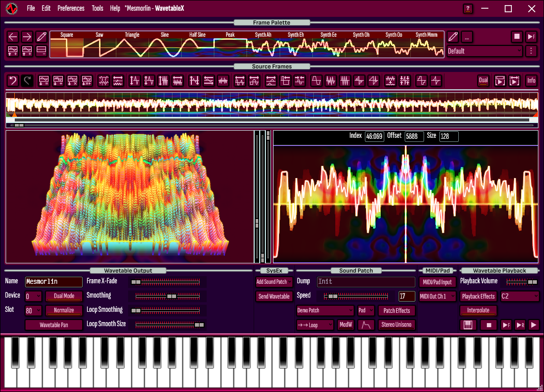Open the keyboard icon in Wavetable Playback
The height and width of the screenshot is (392, 544).
(x=467, y=325)
